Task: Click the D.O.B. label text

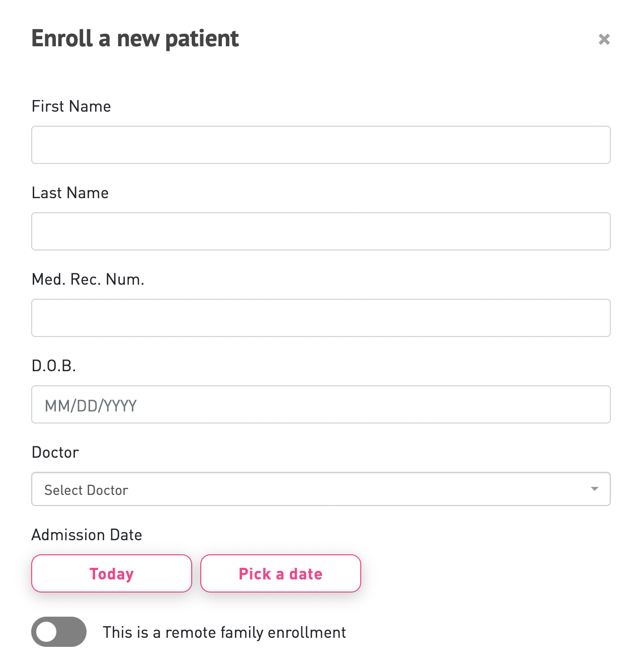Action: coord(53,366)
